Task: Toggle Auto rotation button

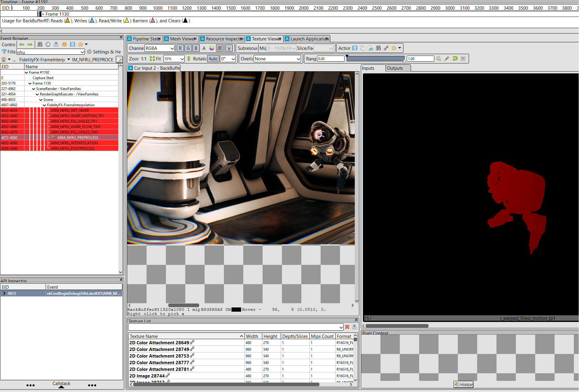Action: click(x=213, y=59)
